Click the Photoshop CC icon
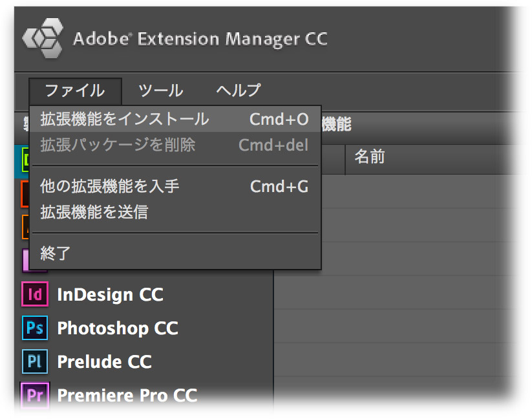The width and height of the screenshot is (532, 419). point(35,328)
